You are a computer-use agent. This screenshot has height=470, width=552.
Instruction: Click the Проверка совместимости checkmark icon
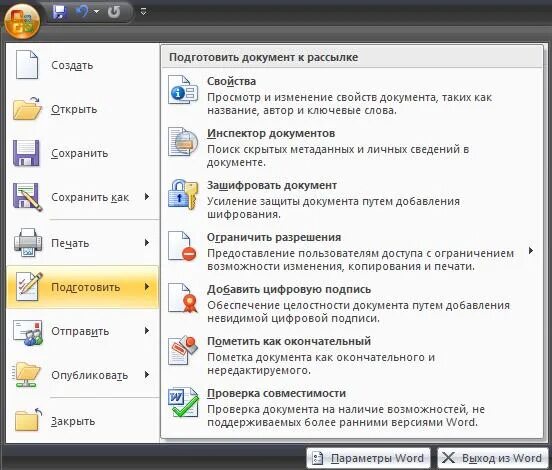coord(183,402)
